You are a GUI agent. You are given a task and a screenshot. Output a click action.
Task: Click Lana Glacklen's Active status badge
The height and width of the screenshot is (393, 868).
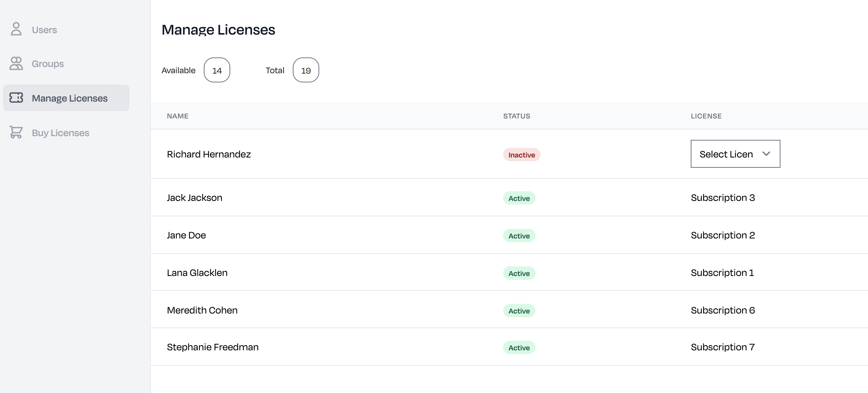tap(519, 273)
